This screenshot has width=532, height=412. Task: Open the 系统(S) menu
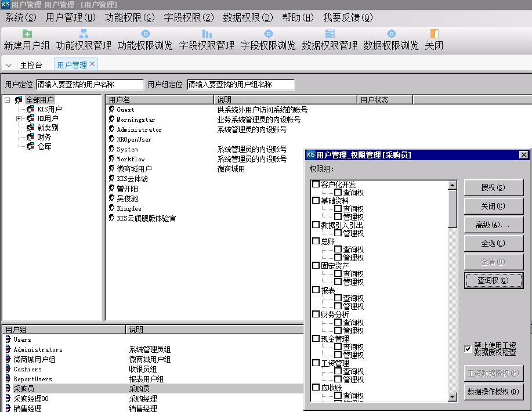pos(20,17)
